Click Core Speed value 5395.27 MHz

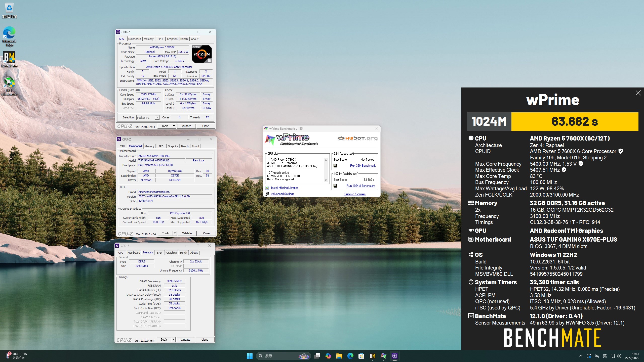pyautogui.click(x=148, y=95)
